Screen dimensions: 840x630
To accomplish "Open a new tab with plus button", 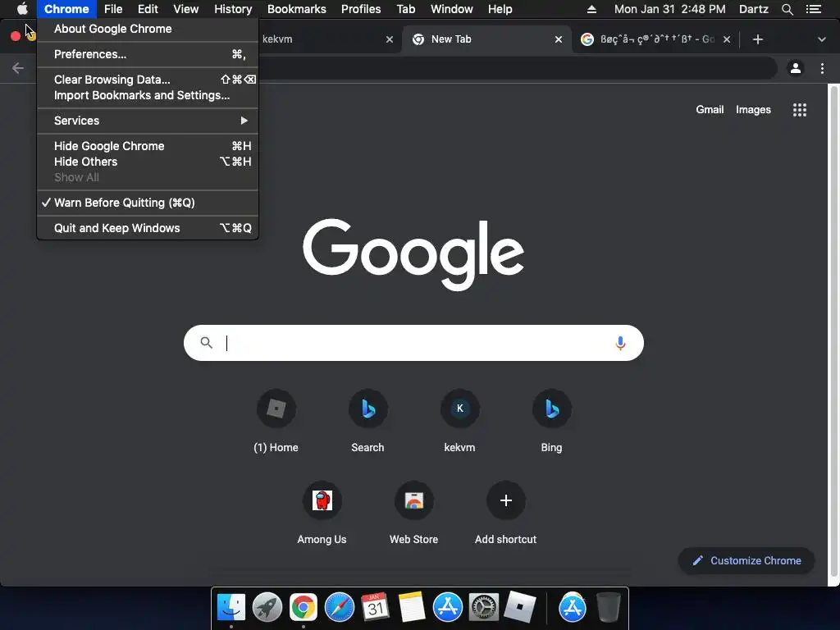I will coord(757,39).
